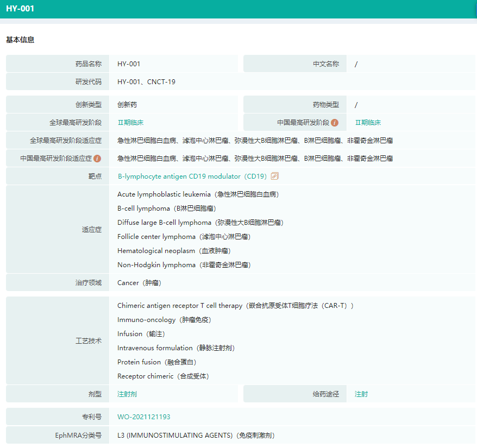Click the HY-001 title in the header bar
477x448 pixels.
coord(20,9)
